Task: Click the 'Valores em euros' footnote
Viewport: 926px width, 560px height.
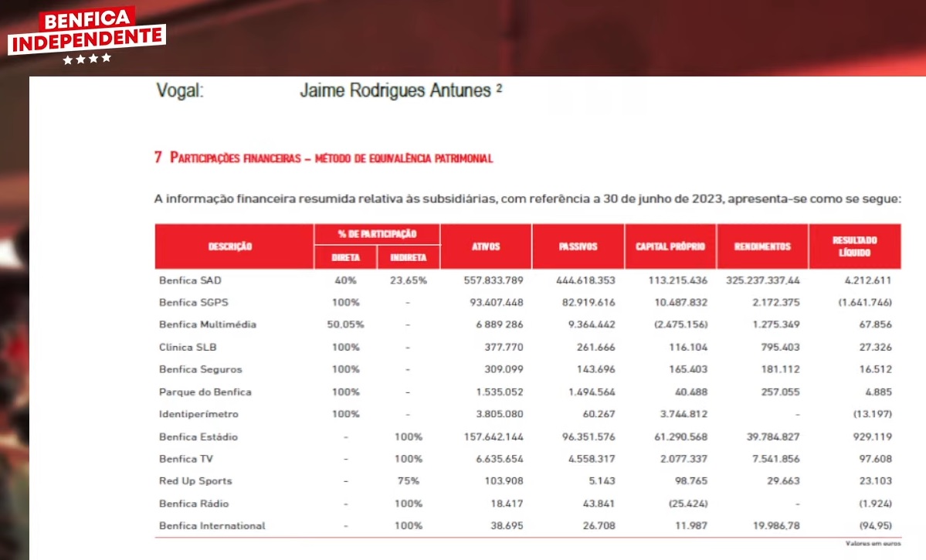Action: pyautogui.click(x=873, y=544)
